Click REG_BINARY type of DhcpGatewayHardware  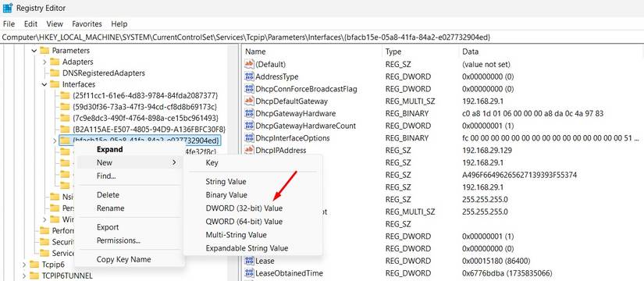[407, 113]
